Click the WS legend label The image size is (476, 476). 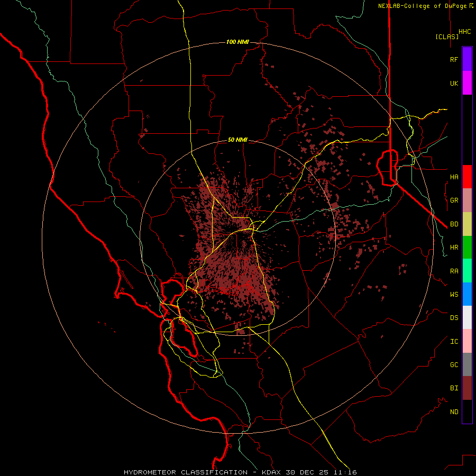point(454,295)
